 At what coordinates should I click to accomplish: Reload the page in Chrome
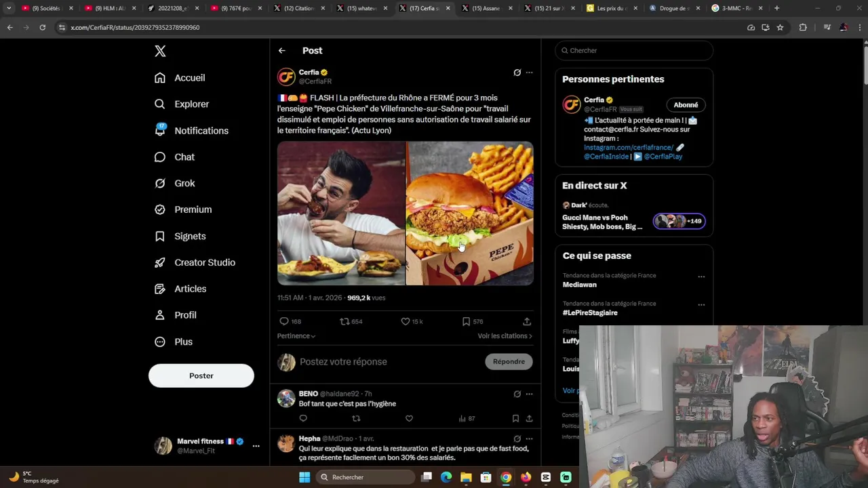pos(42,28)
